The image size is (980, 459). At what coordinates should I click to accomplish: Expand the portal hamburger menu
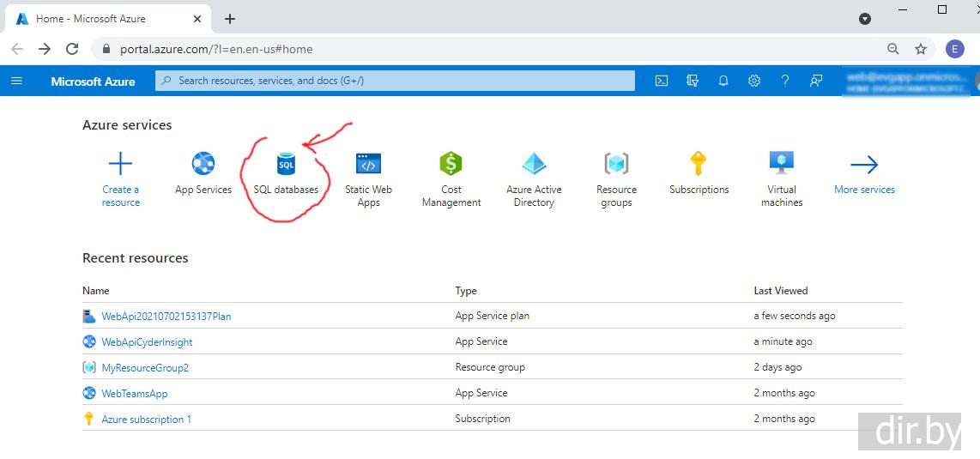tap(17, 81)
